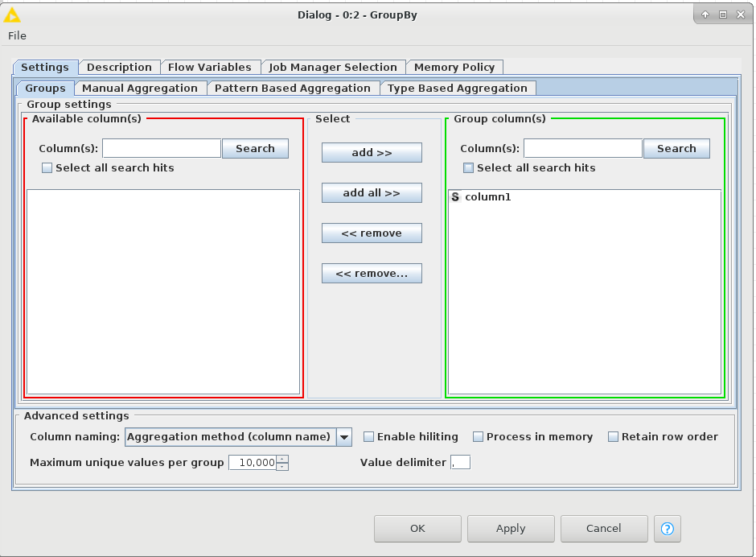Check Select all search hits under Available columns
This screenshot has height=557, width=756.
point(47,167)
